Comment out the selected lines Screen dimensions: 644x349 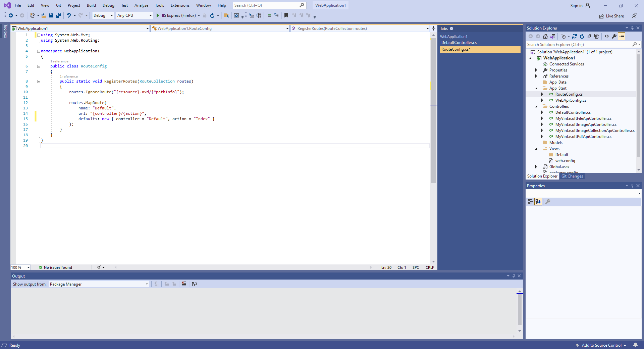pos(269,15)
